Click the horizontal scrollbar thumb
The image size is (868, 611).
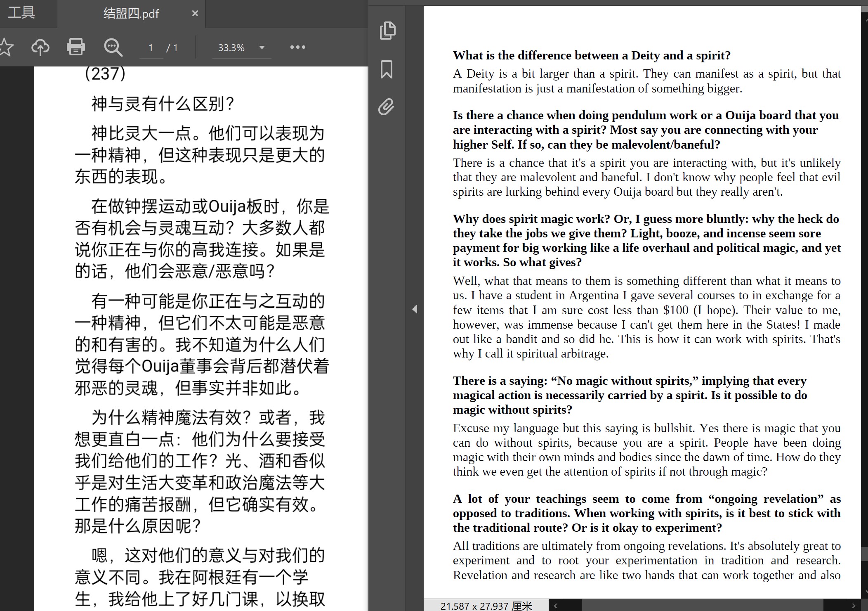click(703, 606)
